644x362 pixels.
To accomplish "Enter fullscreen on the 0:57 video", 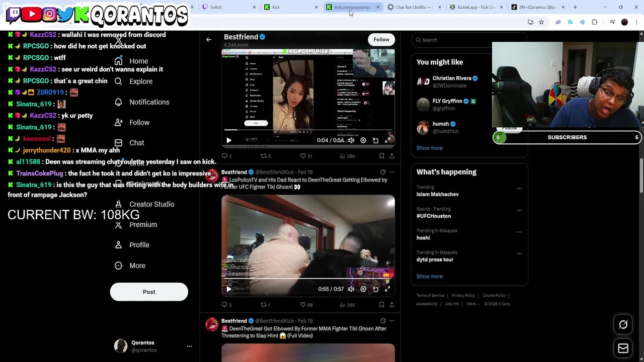I will coord(387,289).
